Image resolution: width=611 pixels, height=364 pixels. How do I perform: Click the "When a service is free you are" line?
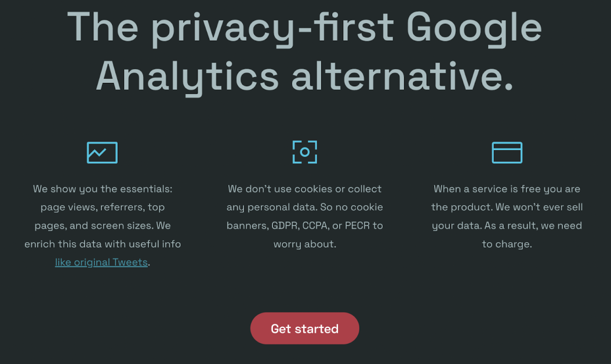(x=507, y=189)
